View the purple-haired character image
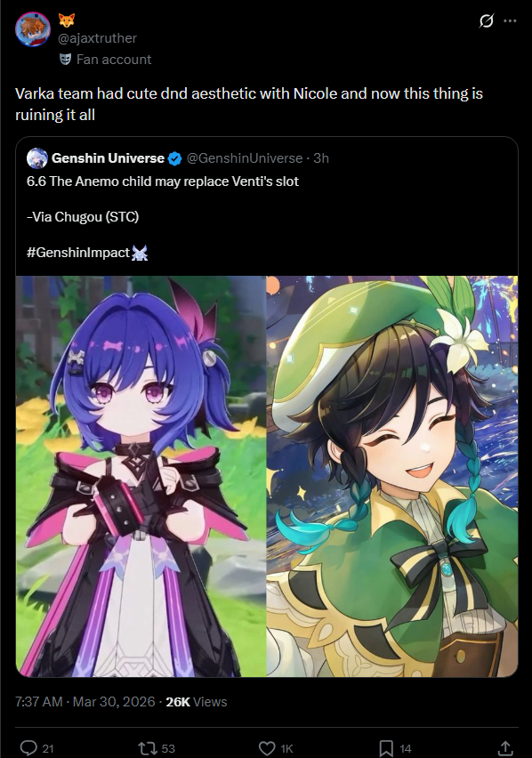This screenshot has width=532, height=758. click(x=141, y=476)
